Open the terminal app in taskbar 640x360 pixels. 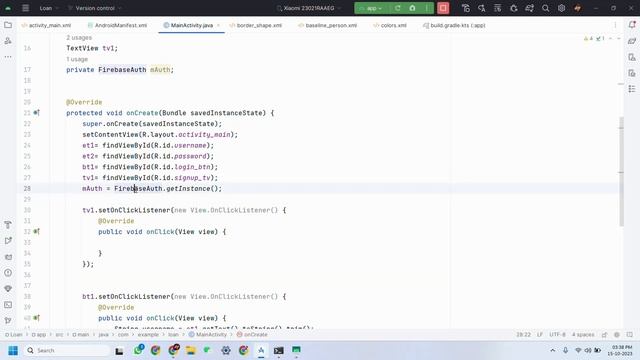coord(278,350)
